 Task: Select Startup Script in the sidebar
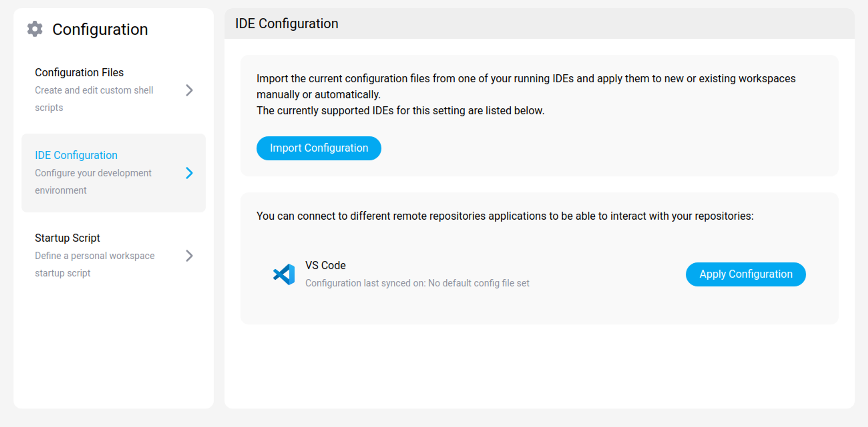tap(67, 237)
